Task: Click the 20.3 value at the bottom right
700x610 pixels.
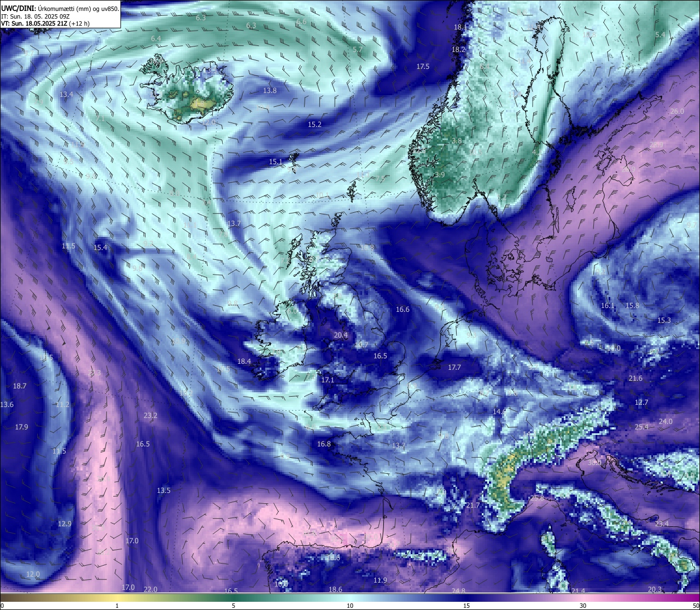Action: pos(655,590)
